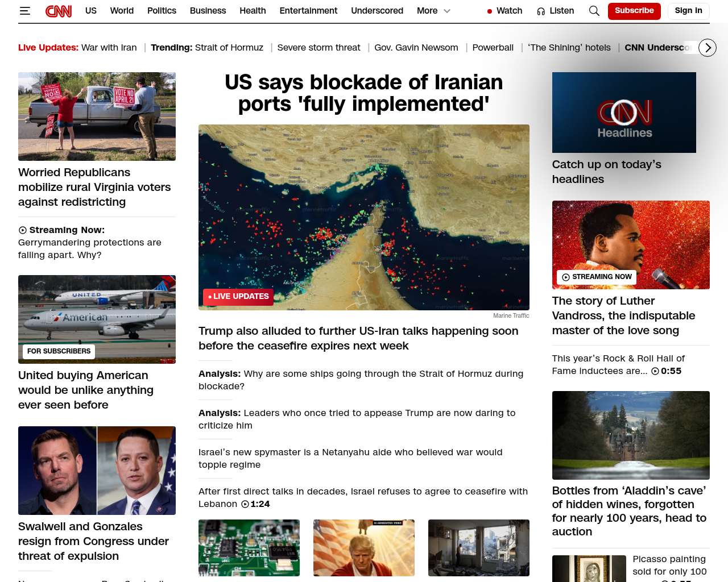Open analysis on leaders criticizing Trump
728x582 pixels.
357,419
